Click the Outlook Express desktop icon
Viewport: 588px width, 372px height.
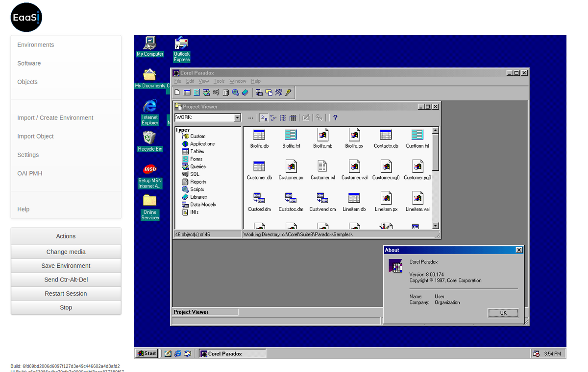pyautogui.click(x=181, y=49)
